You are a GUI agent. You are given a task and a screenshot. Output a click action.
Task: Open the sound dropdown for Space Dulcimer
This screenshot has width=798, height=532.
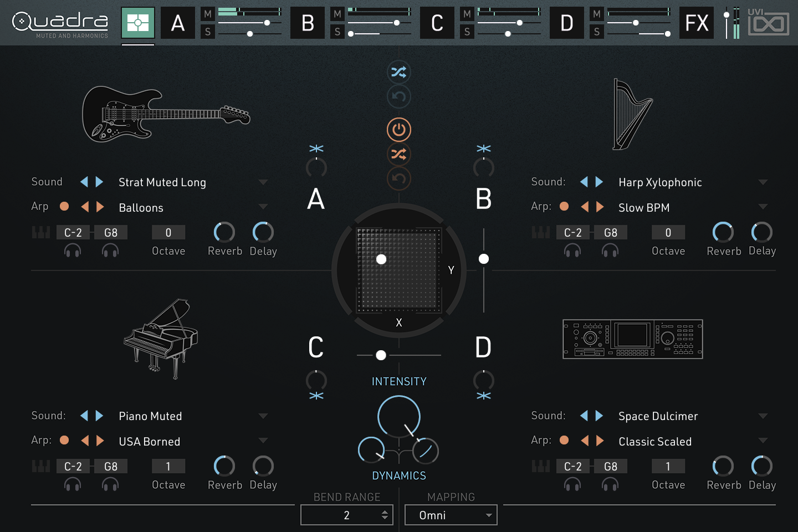(x=764, y=416)
